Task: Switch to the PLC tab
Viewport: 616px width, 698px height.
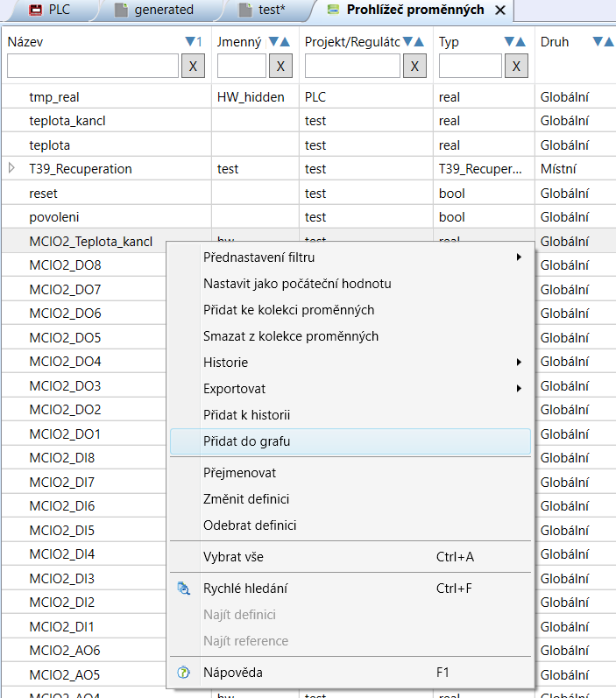Action: (x=49, y=10)
